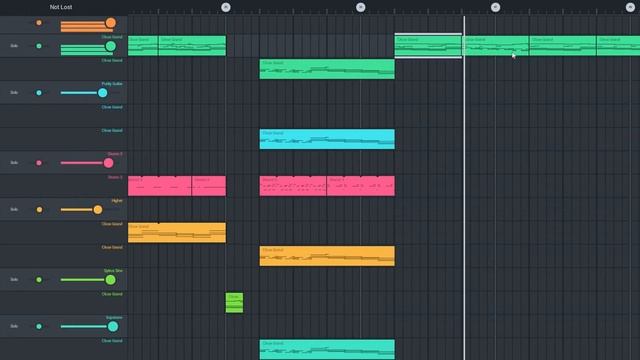The image size is (640, 360).
Task: Select the white-outlined green clip
Action: 428,46
